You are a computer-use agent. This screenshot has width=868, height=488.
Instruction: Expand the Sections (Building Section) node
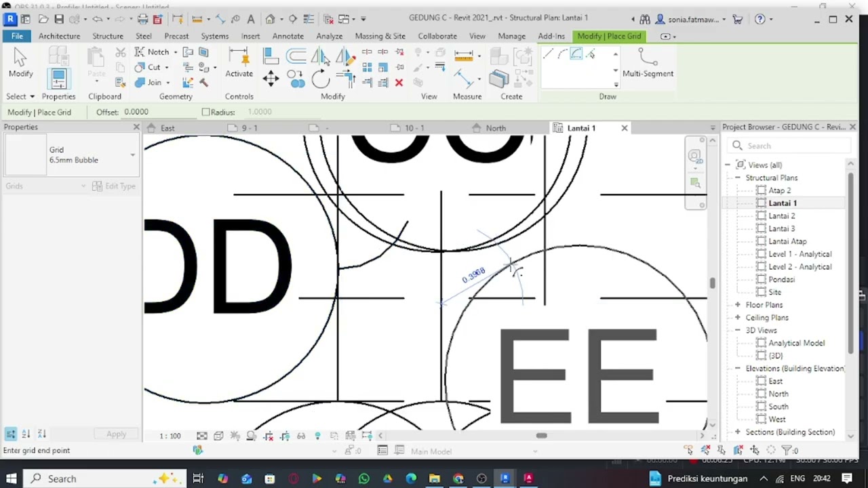(738, 432)
